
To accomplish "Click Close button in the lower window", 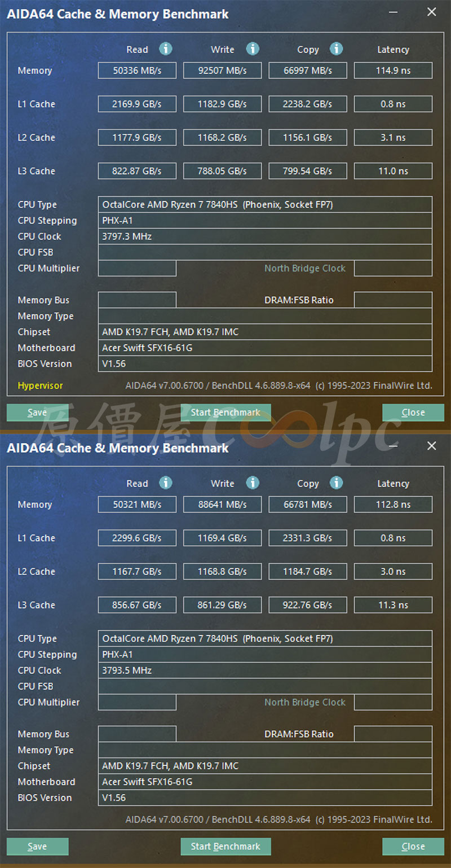I will [413, 847].
